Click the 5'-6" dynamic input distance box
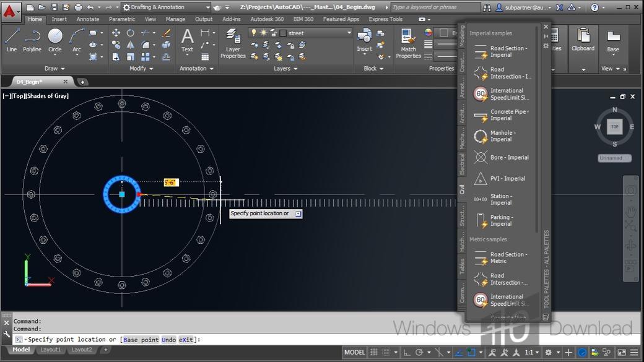This screenshot has height=362, width=644. tap(170, 183)
